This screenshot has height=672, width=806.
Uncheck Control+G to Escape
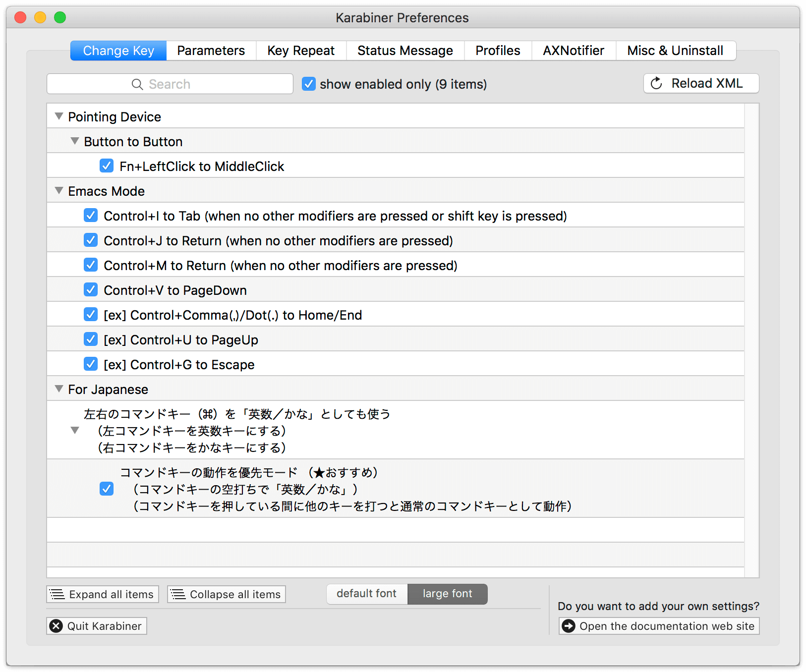(x=91, y=364)
